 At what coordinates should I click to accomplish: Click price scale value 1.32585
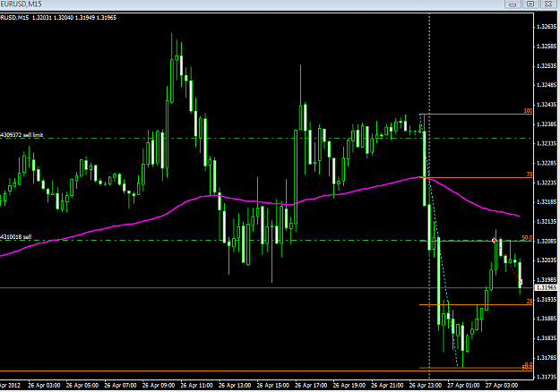[547, 47]
